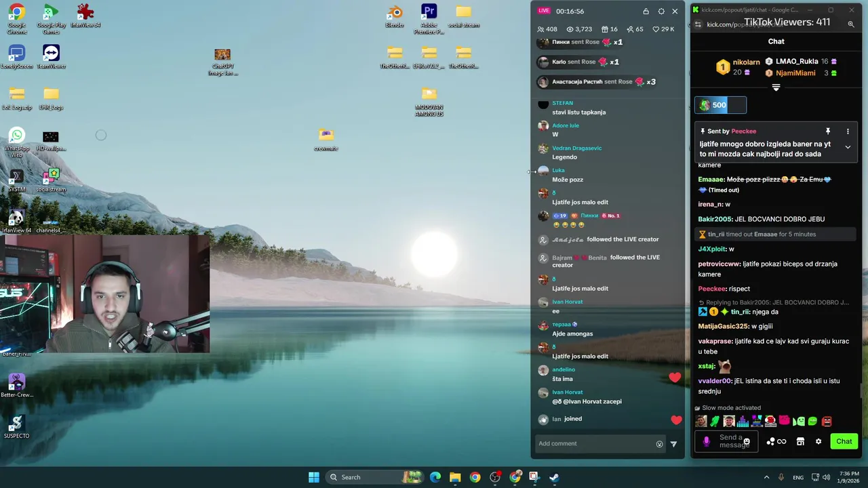Screen dimensions: 868x488
Task: Insert the red angry face emote
Action: pos(827,421)
